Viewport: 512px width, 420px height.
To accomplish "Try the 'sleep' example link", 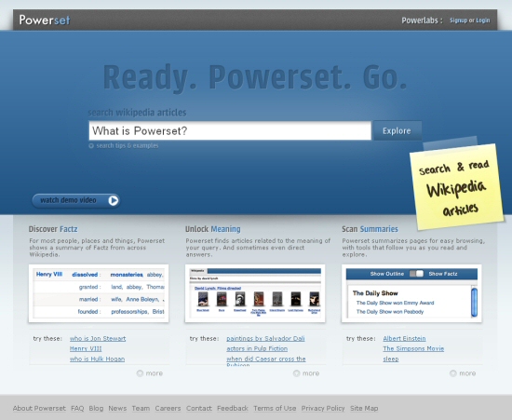I will [391, 359].
